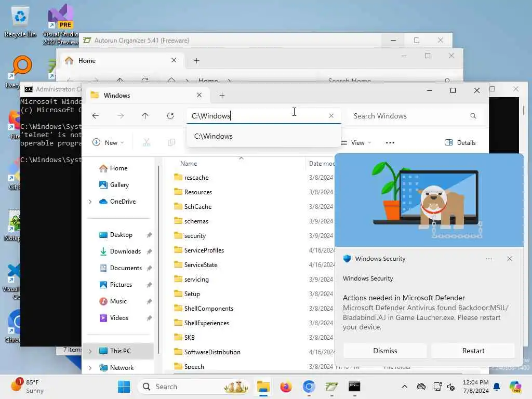Screen dimensions: 532x399
Task: Open Chromium from the taskbar
Action: [x=309, y=387]
